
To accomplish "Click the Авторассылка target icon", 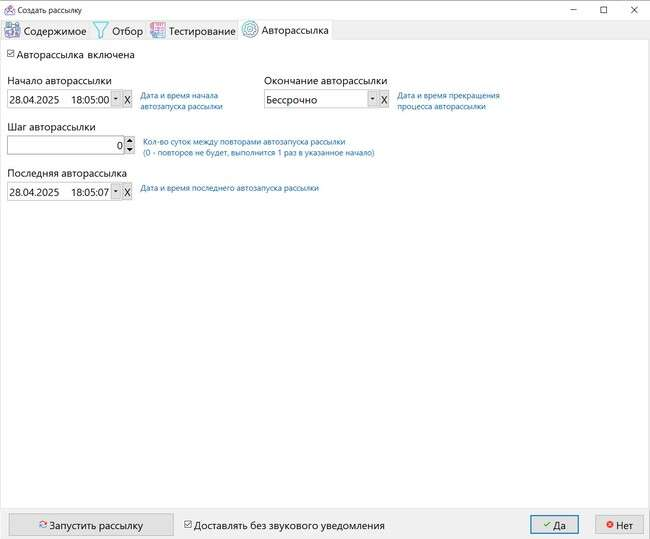I will (x=249, y=30).
